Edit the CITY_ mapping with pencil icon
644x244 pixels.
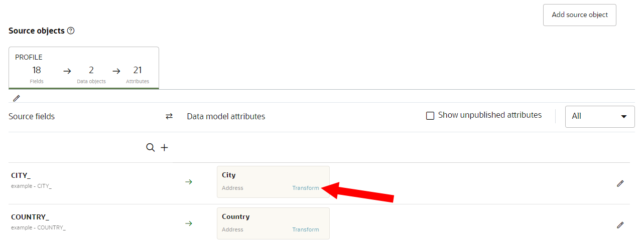click(620, 183)
